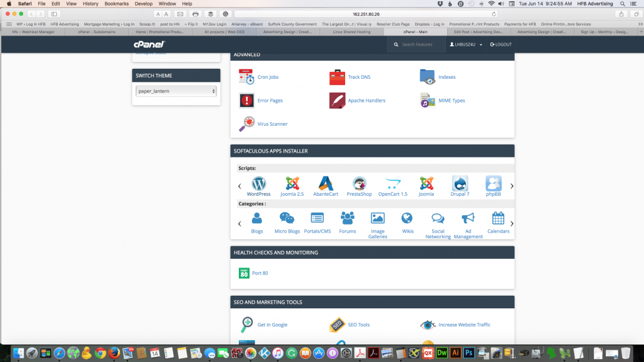The height and width of the screenshot is (362, 644).
Task: Open the Micro Blogs category icon
Action: [287, 219]
